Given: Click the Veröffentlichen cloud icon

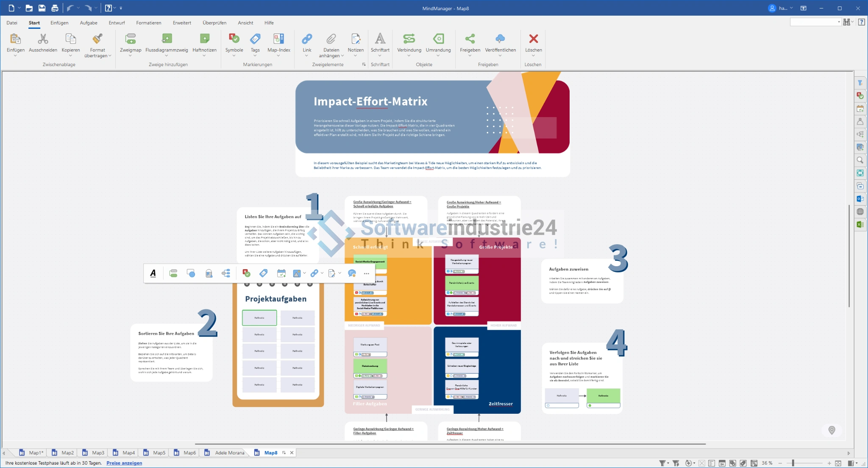Looking at the screenshot, I should click(500, 39).
